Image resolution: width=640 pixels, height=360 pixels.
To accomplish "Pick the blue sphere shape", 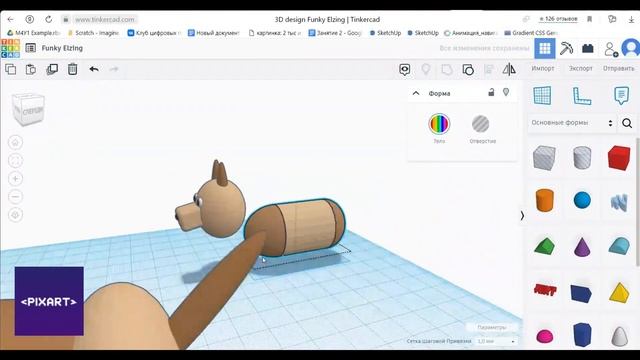I will pos(582,200).
